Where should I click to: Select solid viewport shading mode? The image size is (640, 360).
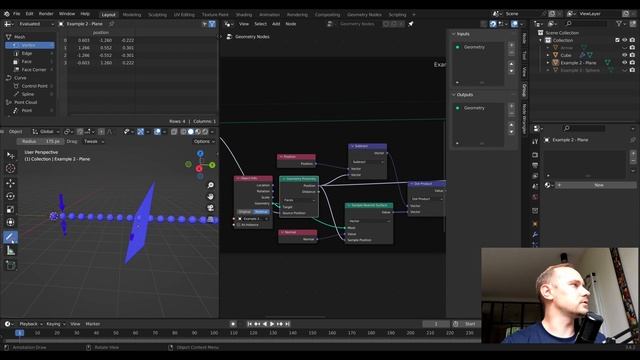(x=191, y=132)
